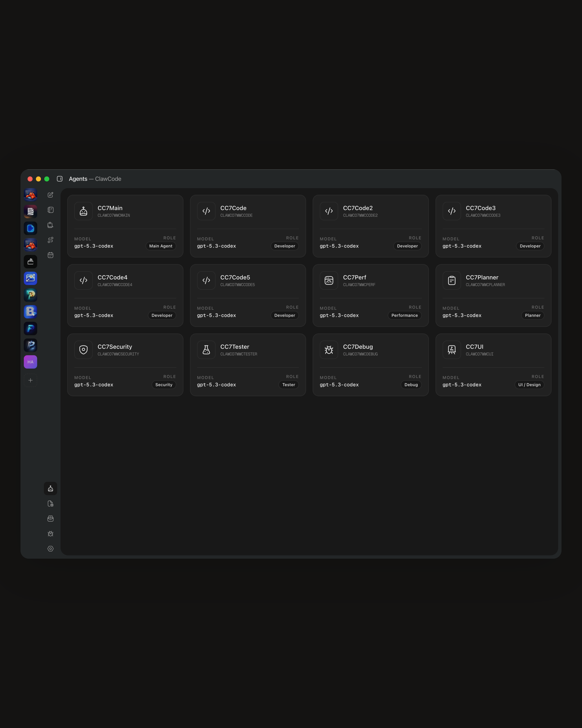Image resolution: width=582 pixels, height=728 pixels.
Task: Switch to the ballot box workspace icon
Action: (x=30, y=262)
